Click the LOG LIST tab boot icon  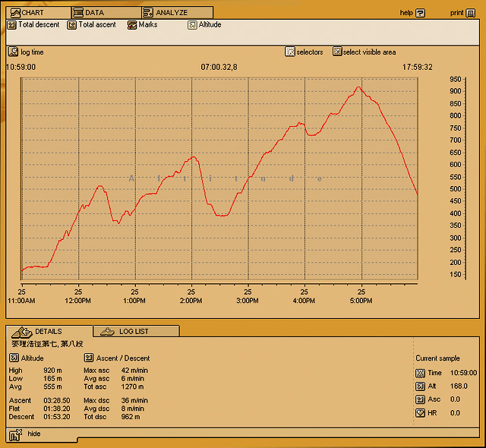108,332
